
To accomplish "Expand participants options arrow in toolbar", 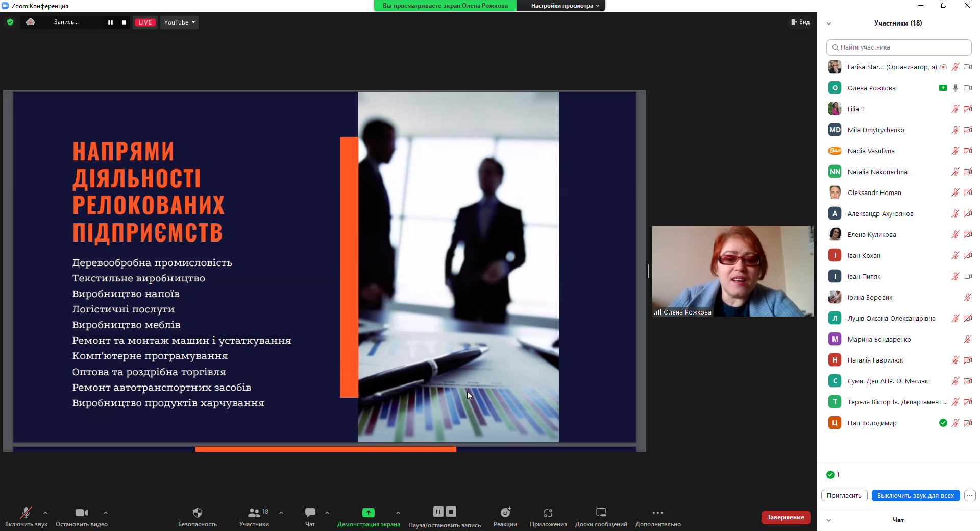I will pyautogui.click(x=281, y=513).
